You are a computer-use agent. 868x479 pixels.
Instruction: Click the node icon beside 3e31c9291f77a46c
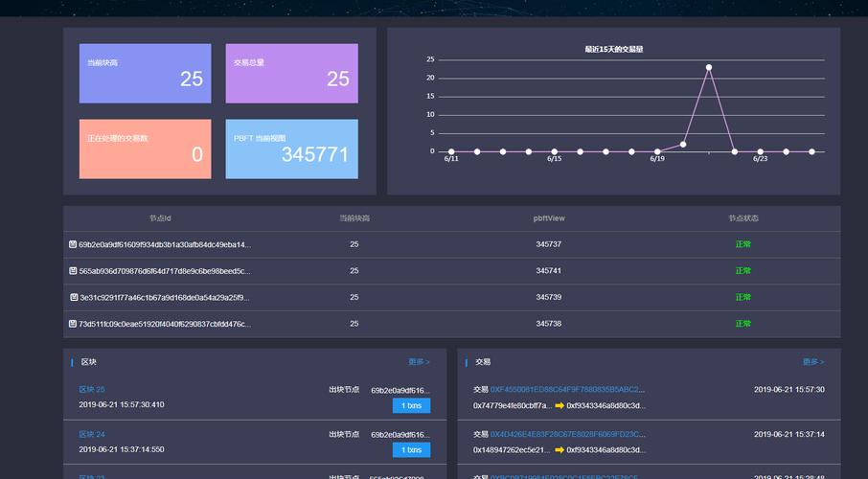[73, 297]
